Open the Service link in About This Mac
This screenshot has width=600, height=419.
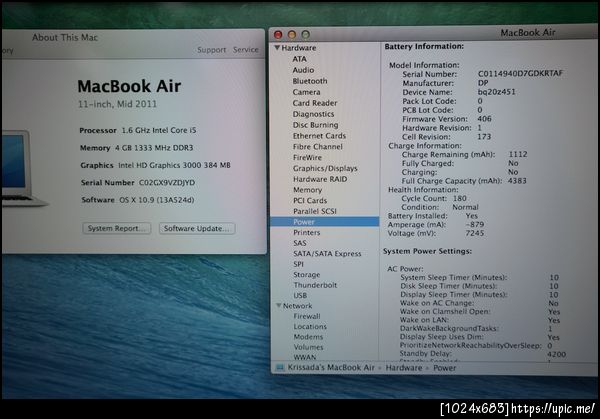pyautogui.click(x=246, y=50)
